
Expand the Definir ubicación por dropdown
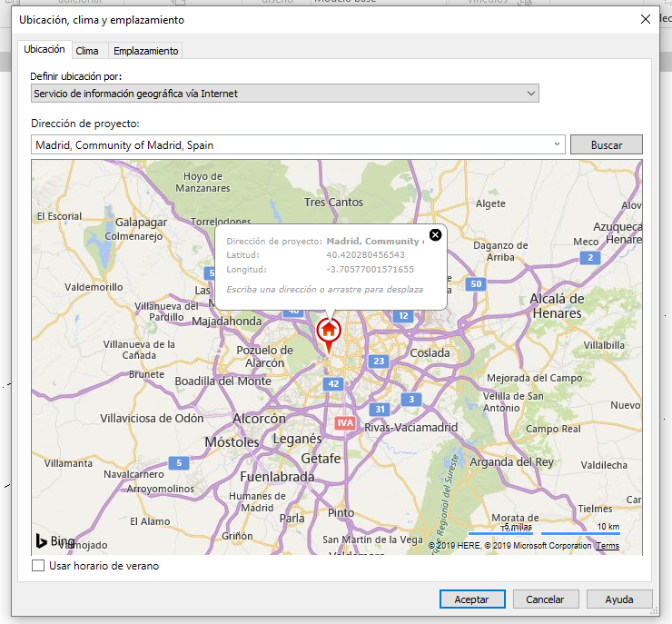tap(285, 94)
